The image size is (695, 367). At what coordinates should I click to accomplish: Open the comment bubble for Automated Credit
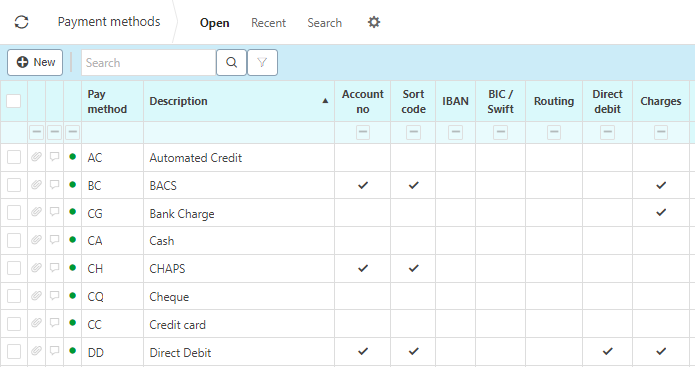pos(54,157)
